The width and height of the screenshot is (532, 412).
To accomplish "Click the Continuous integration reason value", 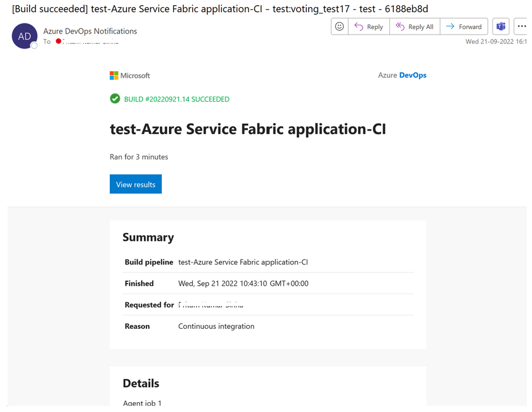I will tap(216, 326).
